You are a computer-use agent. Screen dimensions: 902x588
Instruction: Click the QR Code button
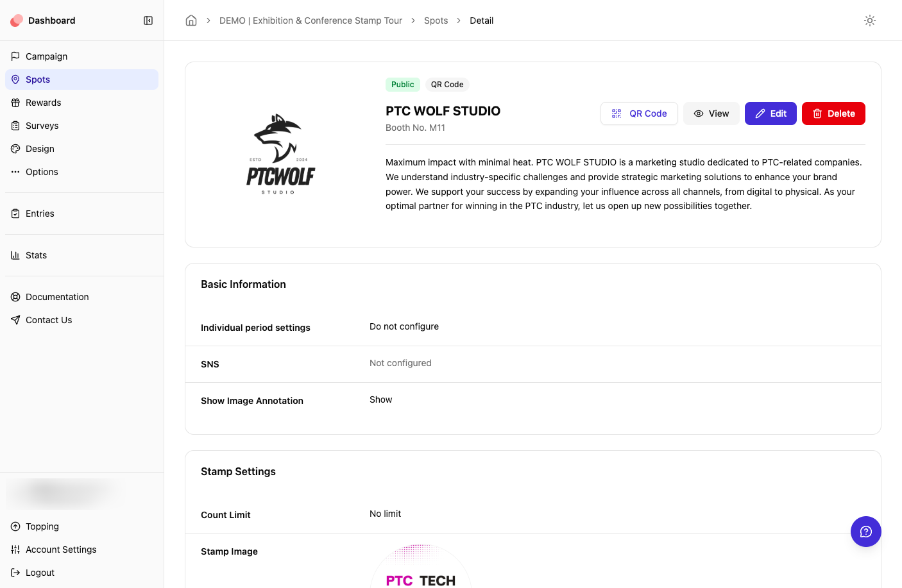tap(639, 113)
